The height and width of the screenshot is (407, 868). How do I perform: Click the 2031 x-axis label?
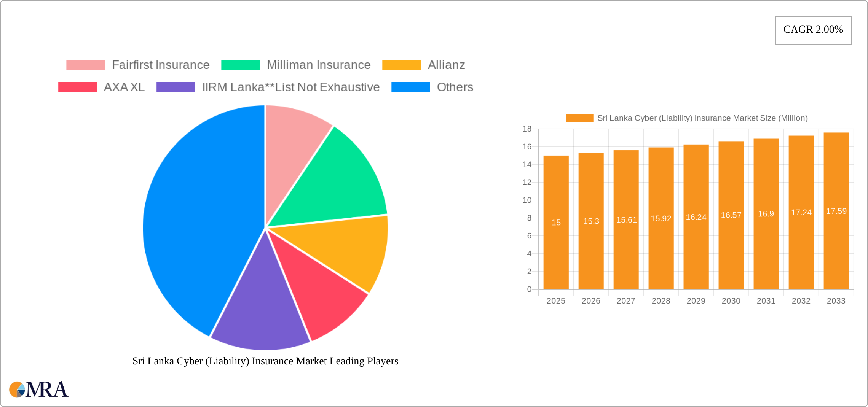766,301
